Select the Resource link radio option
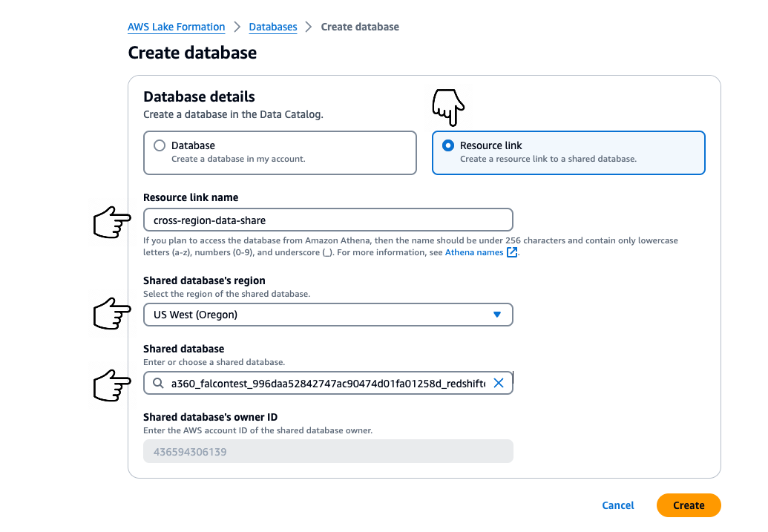The image size is (768, 532). 448,146
